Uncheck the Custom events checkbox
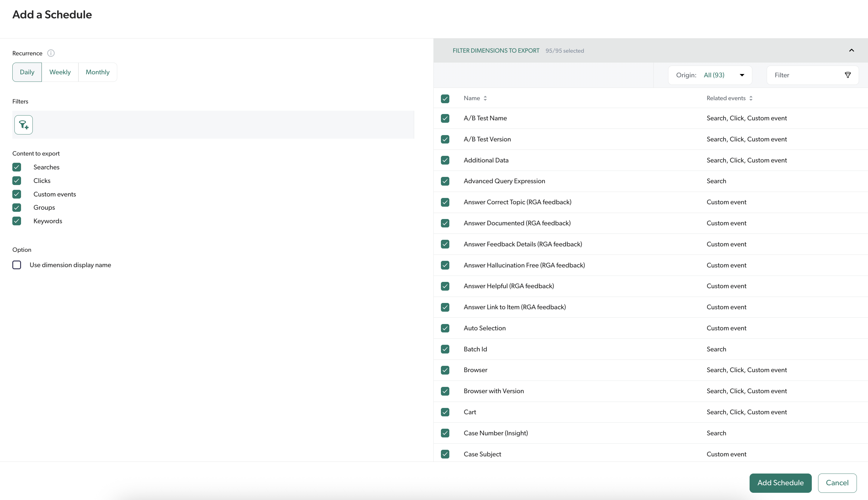 tap(17, 194)
